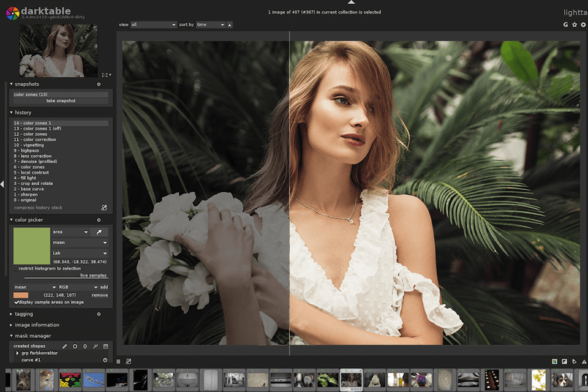Collapse the left side panel arrow

2,184
